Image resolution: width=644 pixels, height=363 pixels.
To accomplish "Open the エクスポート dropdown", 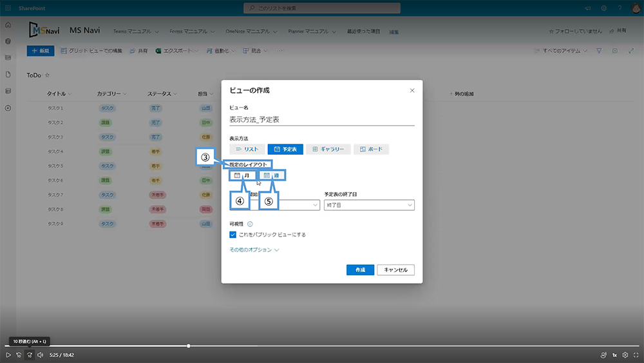I will coord(177,51).
